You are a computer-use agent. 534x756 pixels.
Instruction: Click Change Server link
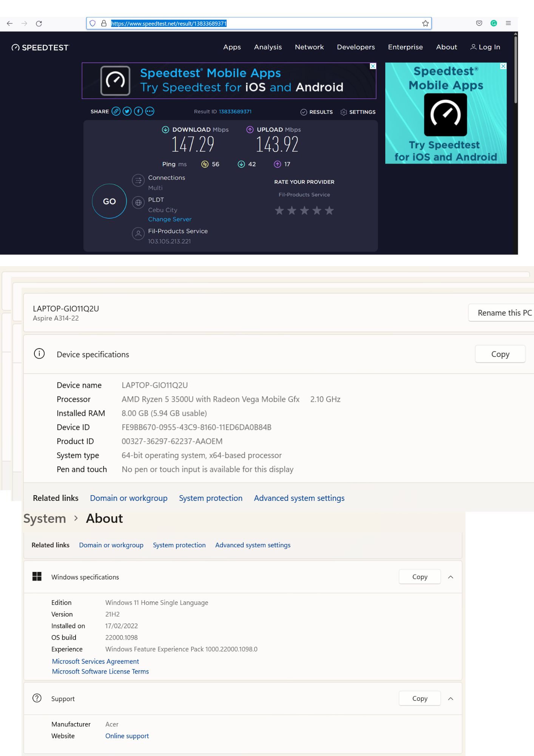[170, 219]
